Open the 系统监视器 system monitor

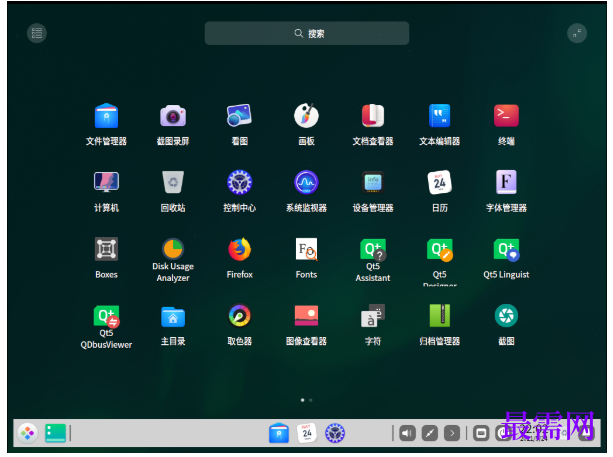tap(306, 182)
